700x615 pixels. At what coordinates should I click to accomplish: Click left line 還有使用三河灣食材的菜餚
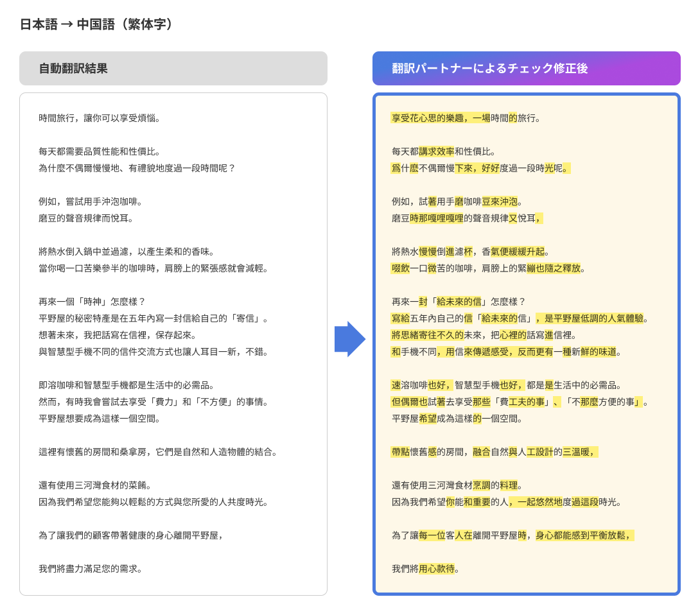[x=95, y=485]
